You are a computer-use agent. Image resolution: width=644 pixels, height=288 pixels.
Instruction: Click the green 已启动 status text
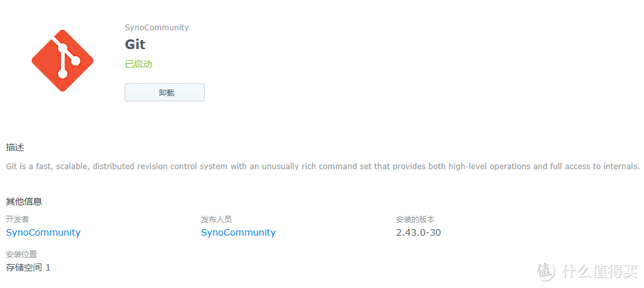coord(138,65)
